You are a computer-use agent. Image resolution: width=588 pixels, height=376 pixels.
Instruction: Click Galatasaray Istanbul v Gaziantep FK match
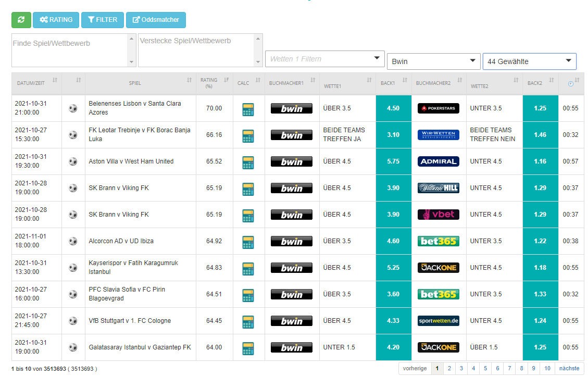pos(140,347)
